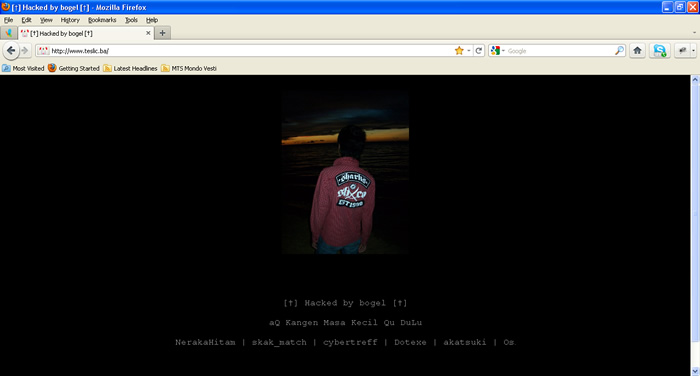Open the address bar history dropdown arrow
The height and width of the screenshot is (376, 700).
point(469,50)
